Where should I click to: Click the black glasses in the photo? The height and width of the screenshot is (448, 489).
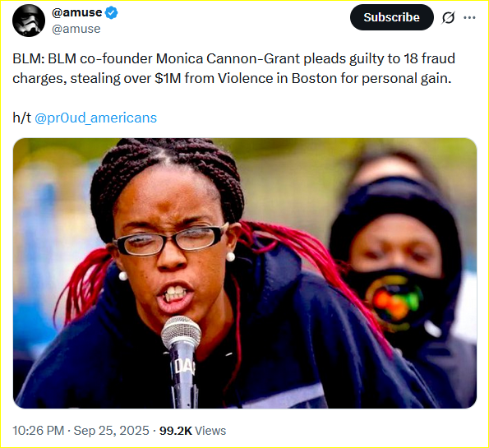click(170, 239)
